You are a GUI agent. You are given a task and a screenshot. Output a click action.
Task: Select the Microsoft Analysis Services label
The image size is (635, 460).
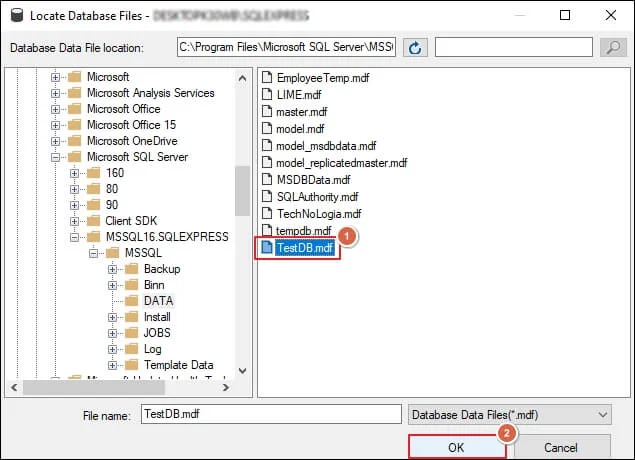pos(151,93)
